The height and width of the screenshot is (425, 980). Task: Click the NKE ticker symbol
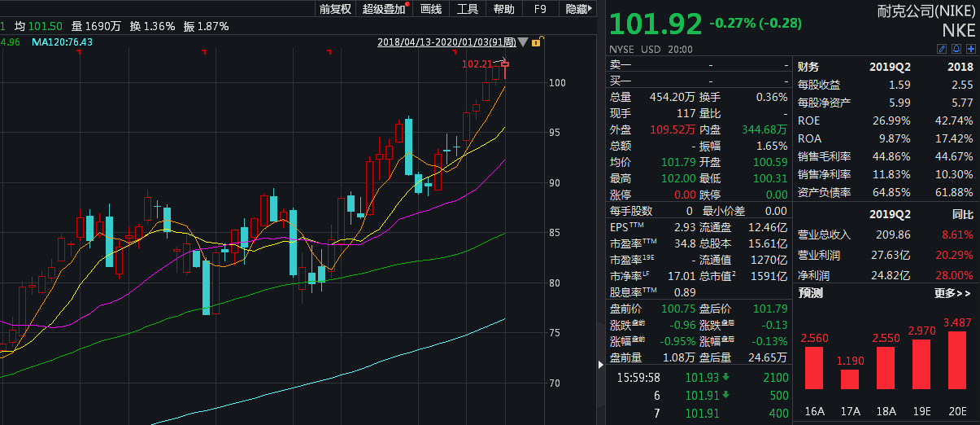pos(959,31)
